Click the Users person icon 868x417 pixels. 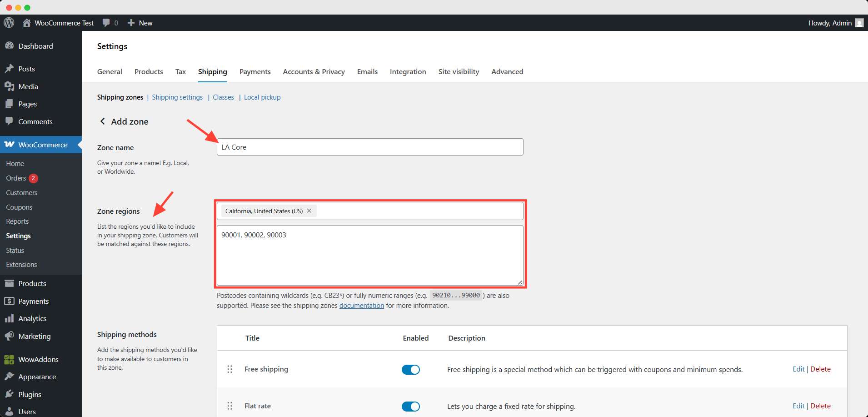[9, 412]
